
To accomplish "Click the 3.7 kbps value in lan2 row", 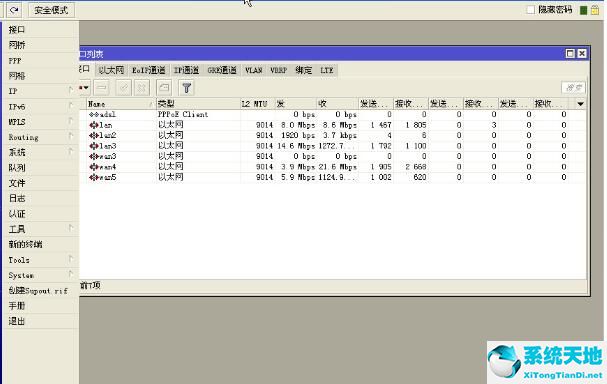I will [x=343, y=135].
